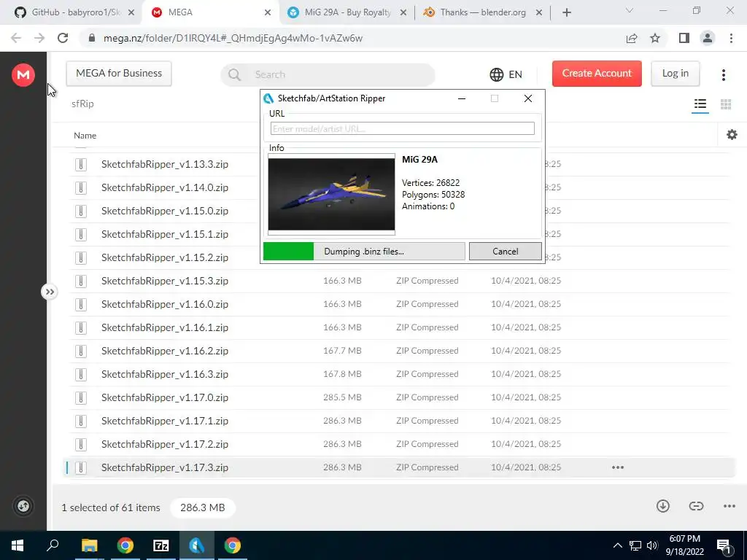Screen dimensions: 747x560
Task: Open Windows taskbar search
Action: (x=53, y=545)
